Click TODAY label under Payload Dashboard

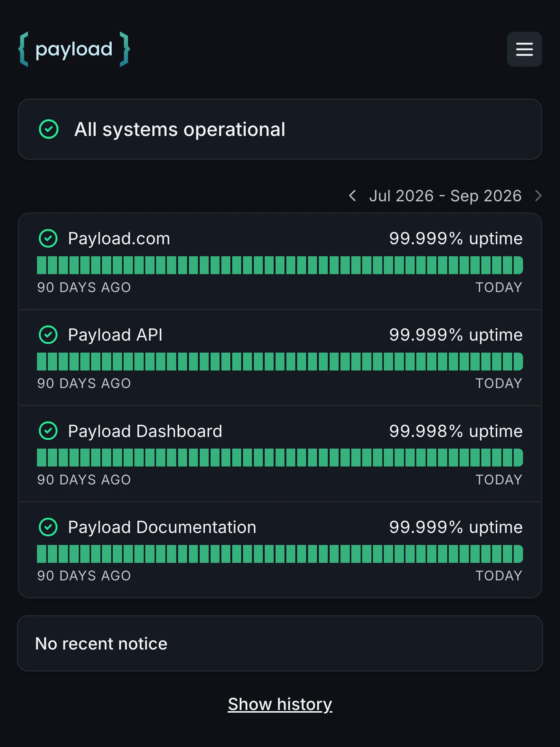[499, 480]
